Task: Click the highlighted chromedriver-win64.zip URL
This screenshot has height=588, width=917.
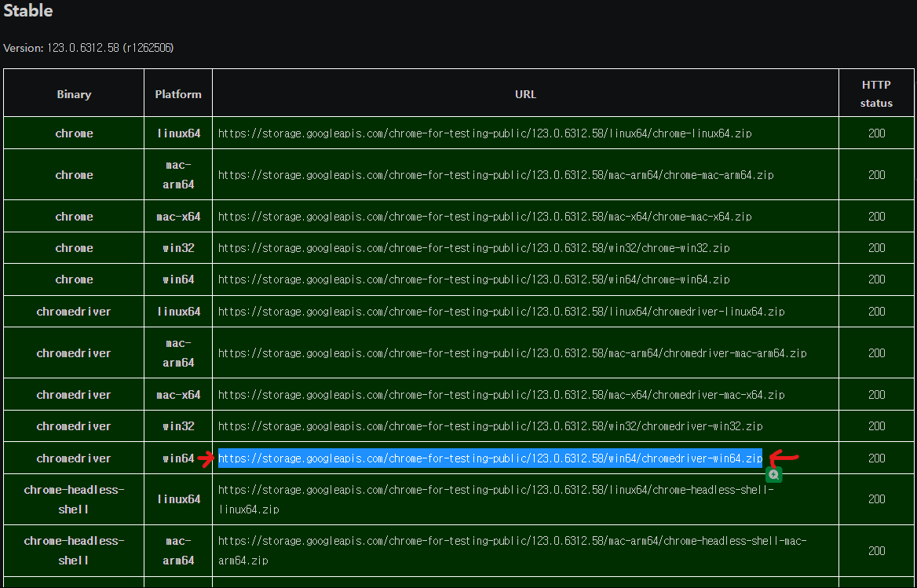Action: [x=490, y=458]
